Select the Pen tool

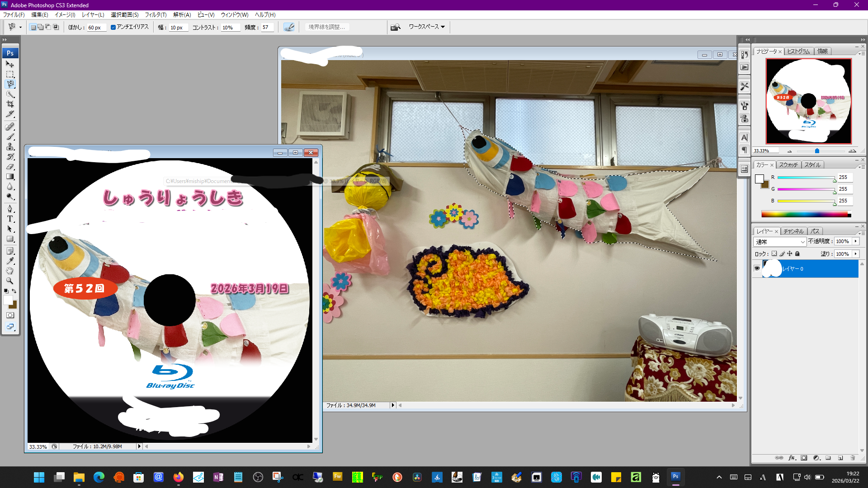pos(10,209)
